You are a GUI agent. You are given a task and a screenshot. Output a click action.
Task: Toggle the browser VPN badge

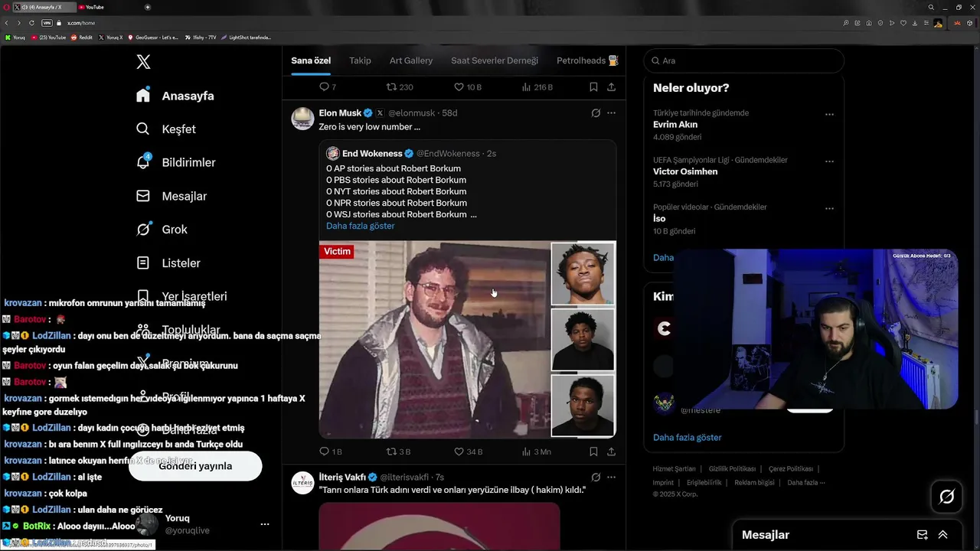point(47,23)
